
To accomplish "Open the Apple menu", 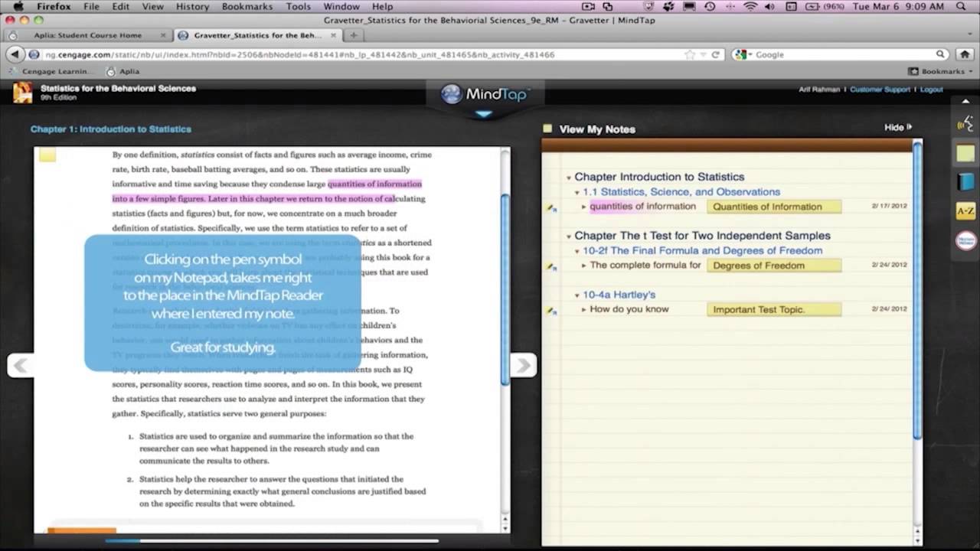I will [x=18, y=6].
